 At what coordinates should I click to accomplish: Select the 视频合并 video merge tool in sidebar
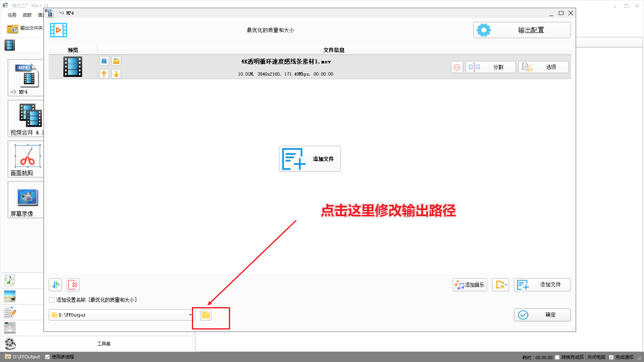click(x=25, y=118)
